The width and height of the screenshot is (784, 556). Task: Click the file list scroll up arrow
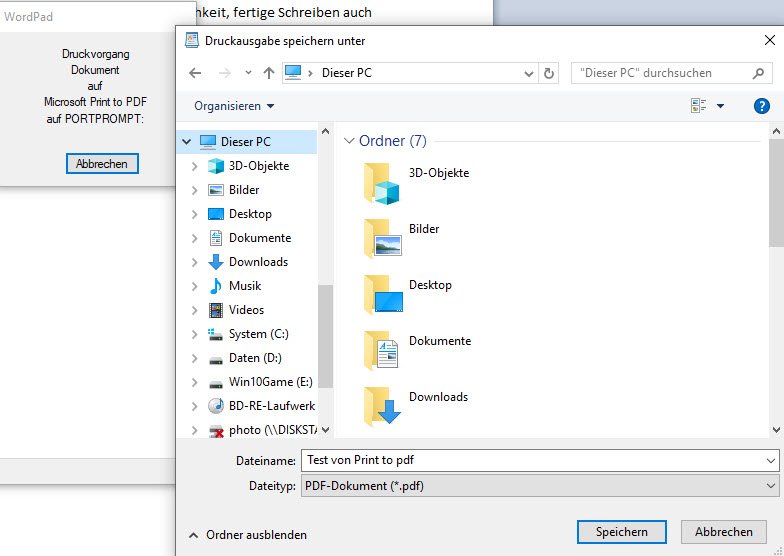776,132
